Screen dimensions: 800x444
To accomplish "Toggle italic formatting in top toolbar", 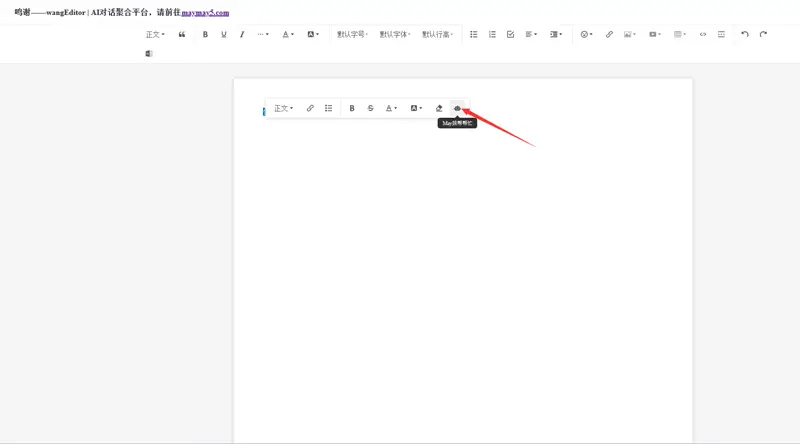I will [242, 34].
